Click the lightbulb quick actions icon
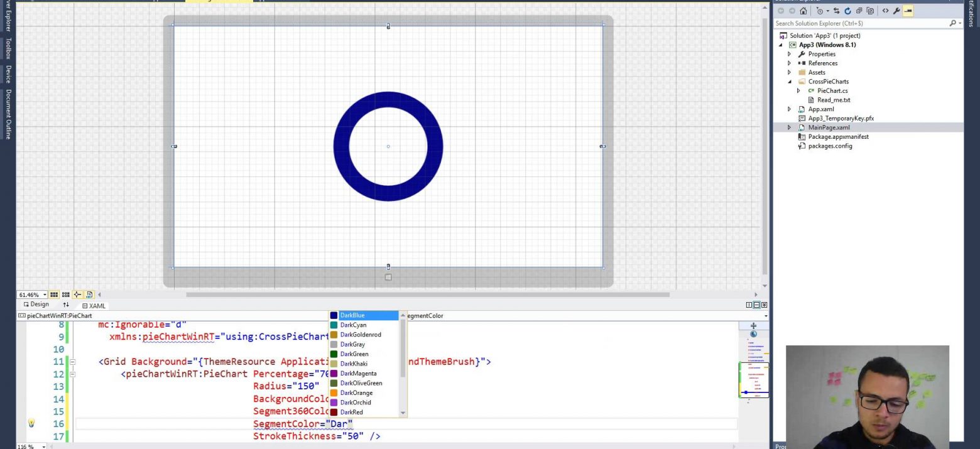 click(x=31, y=424)
